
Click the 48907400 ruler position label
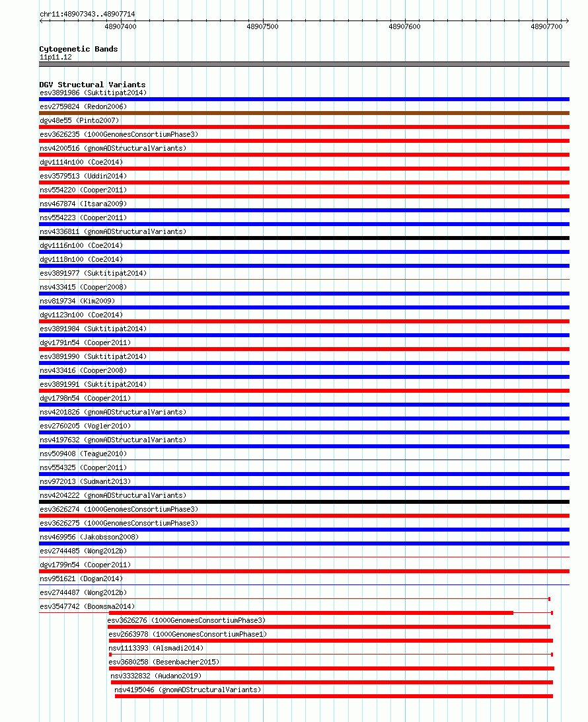click(x=120, y=26)
